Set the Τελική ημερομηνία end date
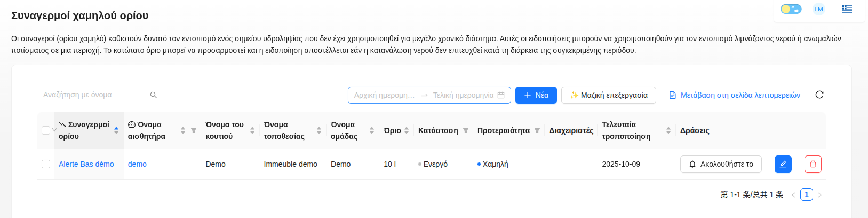The image size is (868, 218). click(x=463, y=95)
